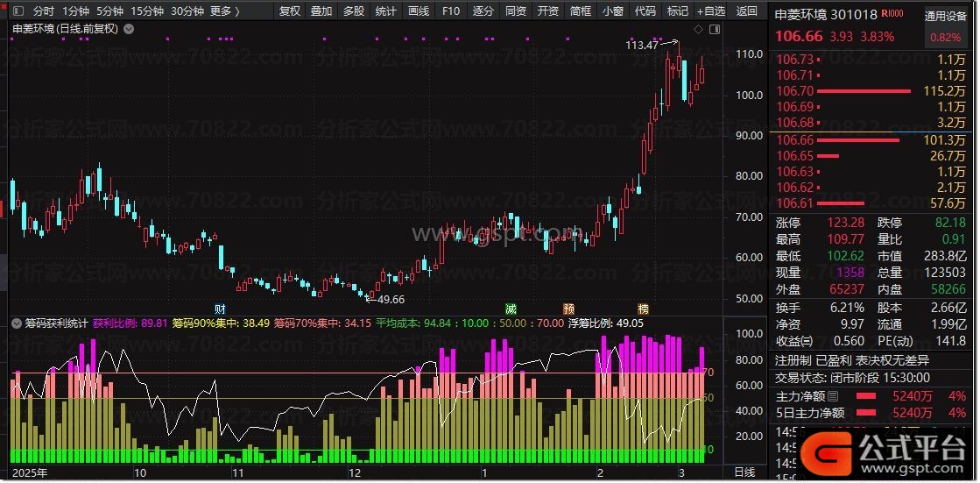Screen dimensions: 980x483
Task: Add stock using the +自选 button
Action: pyautogui.click(x=710, y=11)
